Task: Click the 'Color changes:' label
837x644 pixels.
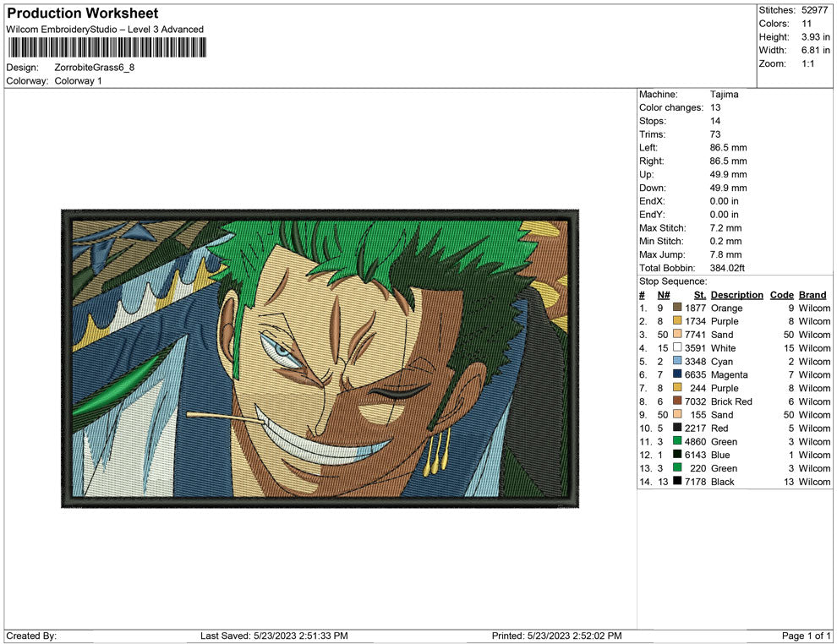Action: [x=671, y=108]
